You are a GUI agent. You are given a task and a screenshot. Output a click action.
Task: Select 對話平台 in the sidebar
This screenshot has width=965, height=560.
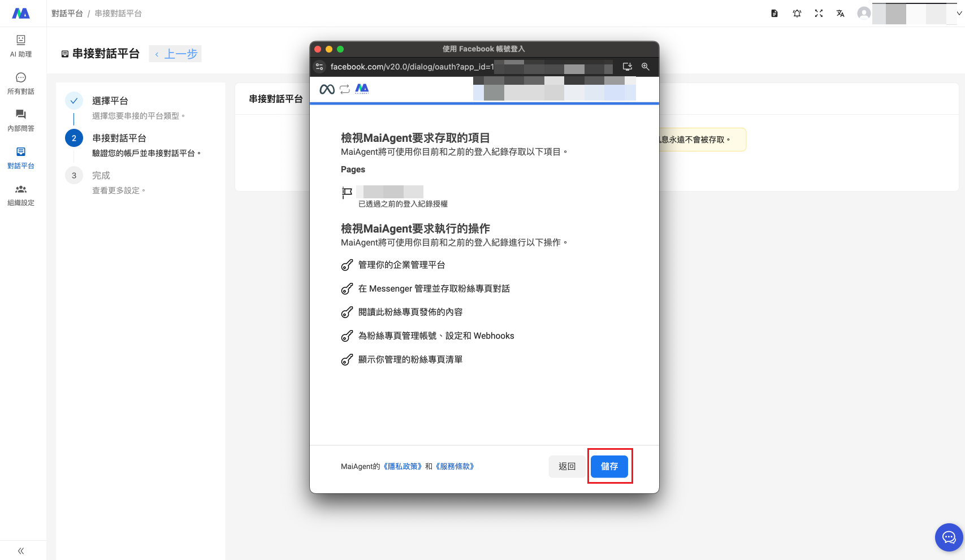pos(21,158)
